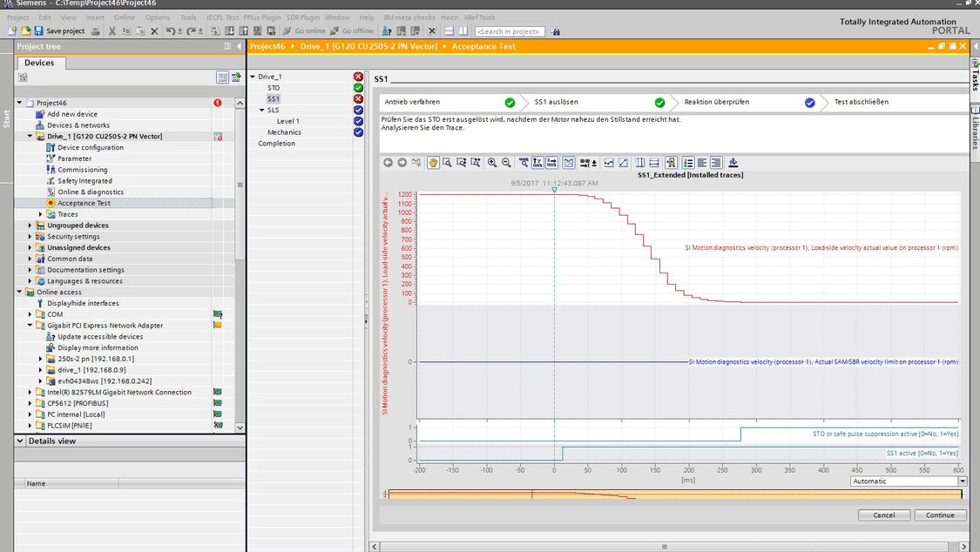Select the SLS step in the test list
Viewport: 980px width, 552px height.
pyautogui.click(x=274, y=110)
